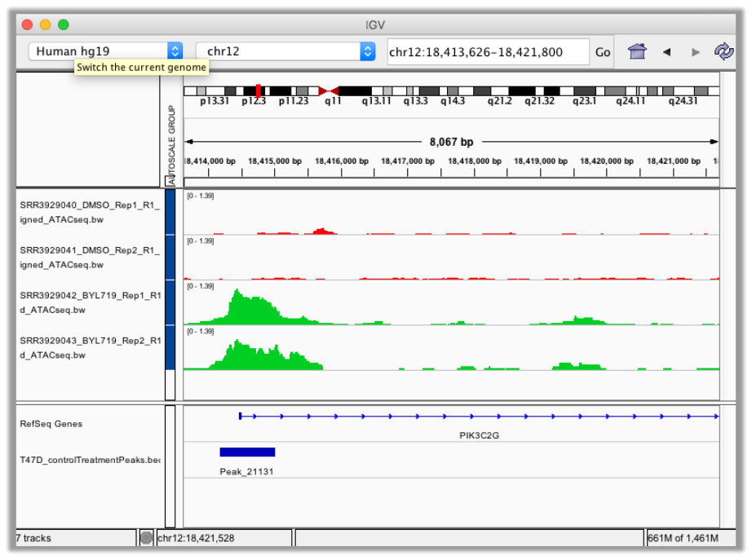Select the T47D_controlTreatmentPeaks track label
Screen dimensions: 752x560
tap(90, 460)
